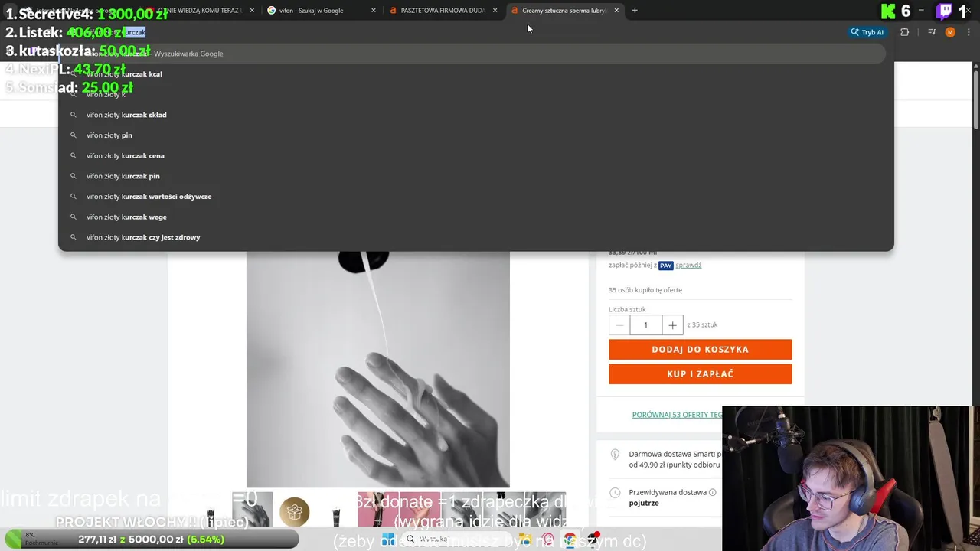Screen dimensions: 980x551
Task: Click search icon beside 'kurczak pin' suggestion
Action: coord(73,176)
